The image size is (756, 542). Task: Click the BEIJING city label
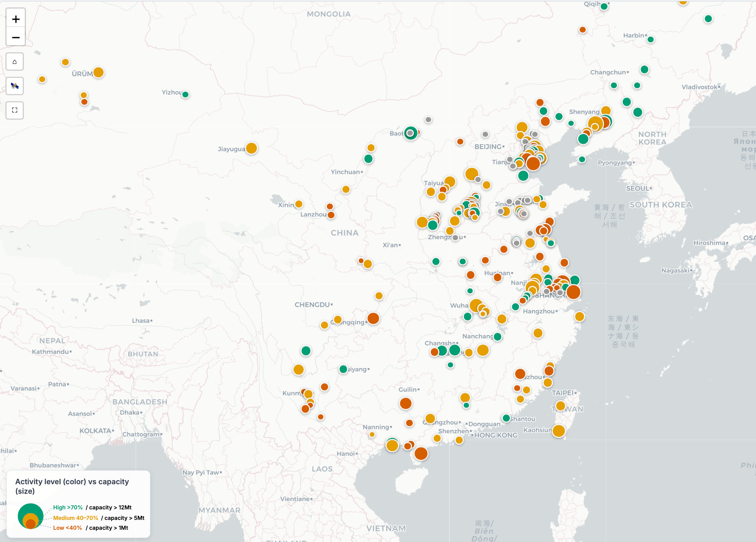(x=488, y=147)
